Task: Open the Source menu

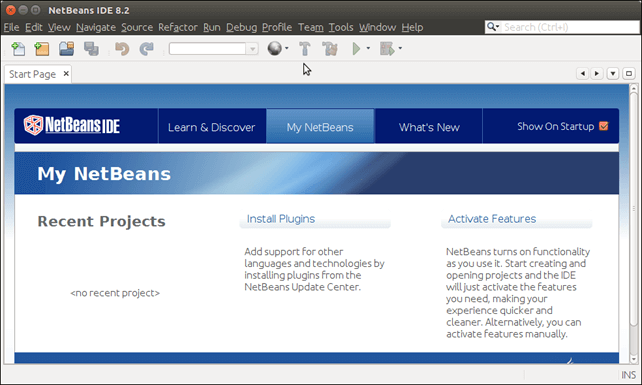Action: pyautogui.click(x=137, y=27)
